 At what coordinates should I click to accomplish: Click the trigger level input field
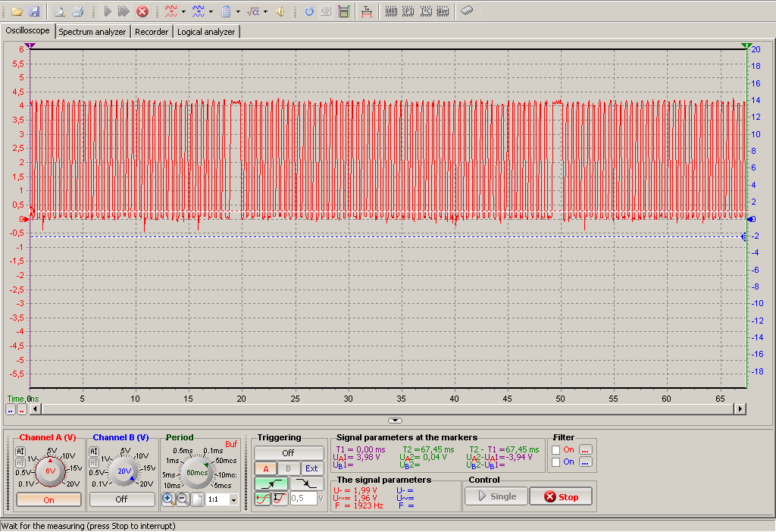303,499
